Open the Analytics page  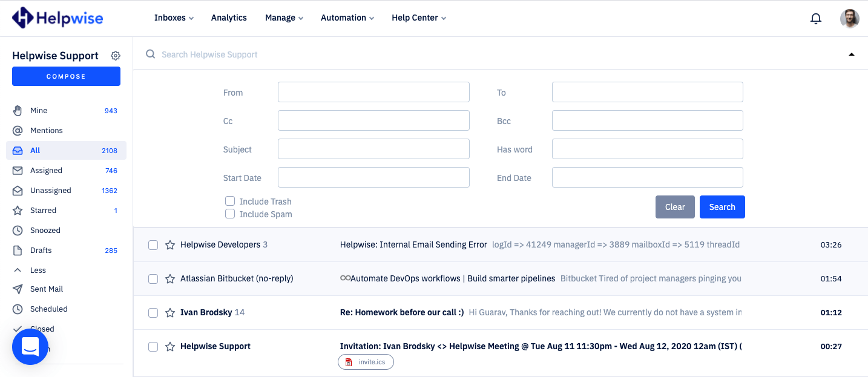pos(229,18)
